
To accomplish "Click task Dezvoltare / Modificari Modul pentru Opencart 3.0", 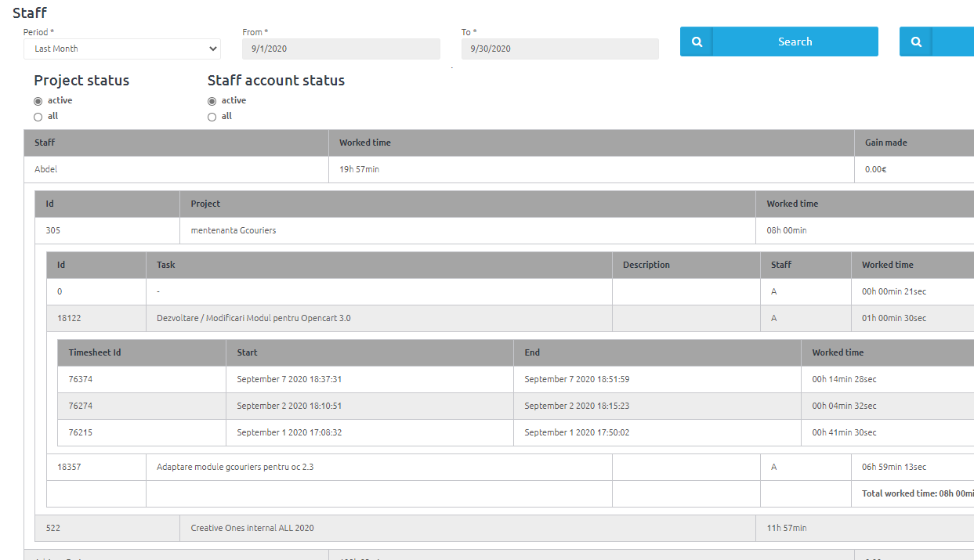I will (x=254, y=318).
